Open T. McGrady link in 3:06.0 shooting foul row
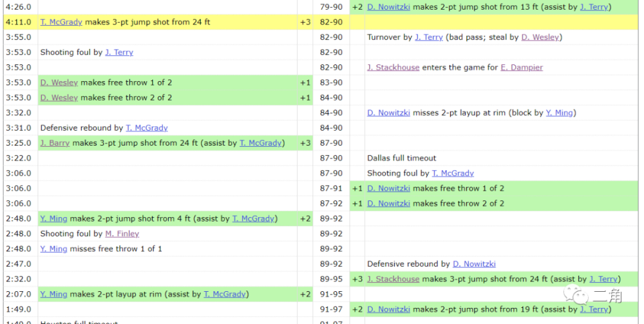Screen dimensions: 644x324 coord(453,173)
